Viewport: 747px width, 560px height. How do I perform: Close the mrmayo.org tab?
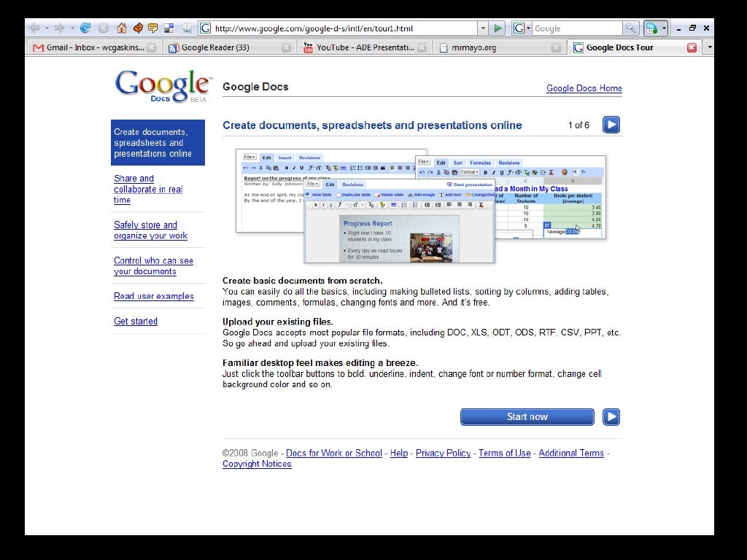(556, 47)
